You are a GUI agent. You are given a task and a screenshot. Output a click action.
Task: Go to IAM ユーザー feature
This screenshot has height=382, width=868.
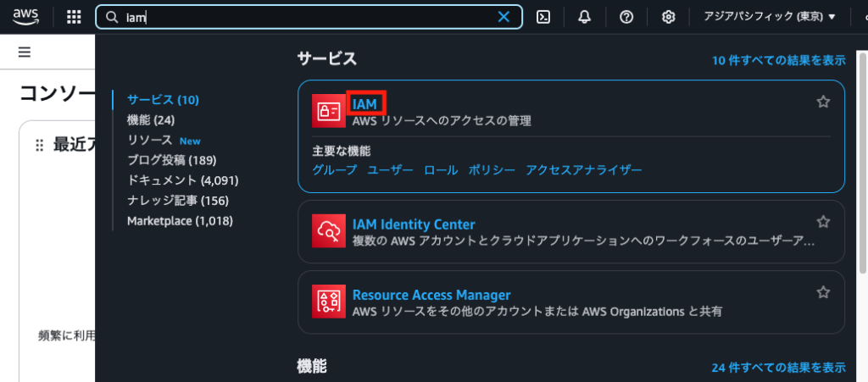390,169
